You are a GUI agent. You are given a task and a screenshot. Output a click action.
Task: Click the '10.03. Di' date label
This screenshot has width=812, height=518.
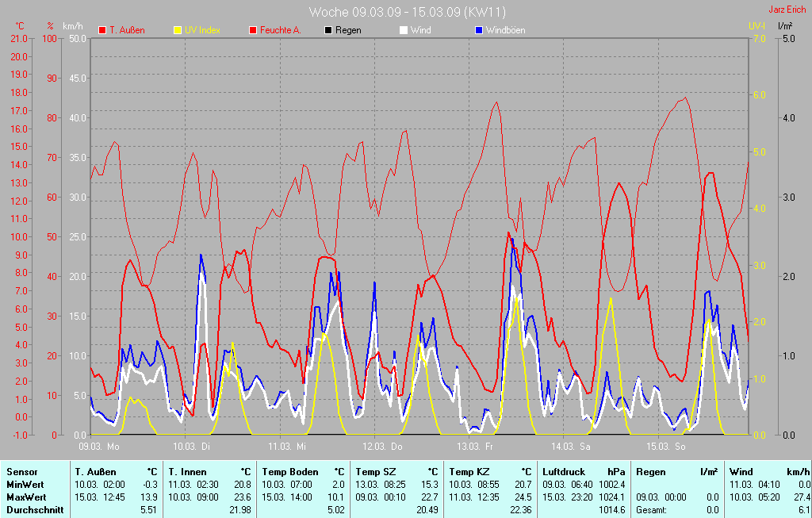point(192,446)
